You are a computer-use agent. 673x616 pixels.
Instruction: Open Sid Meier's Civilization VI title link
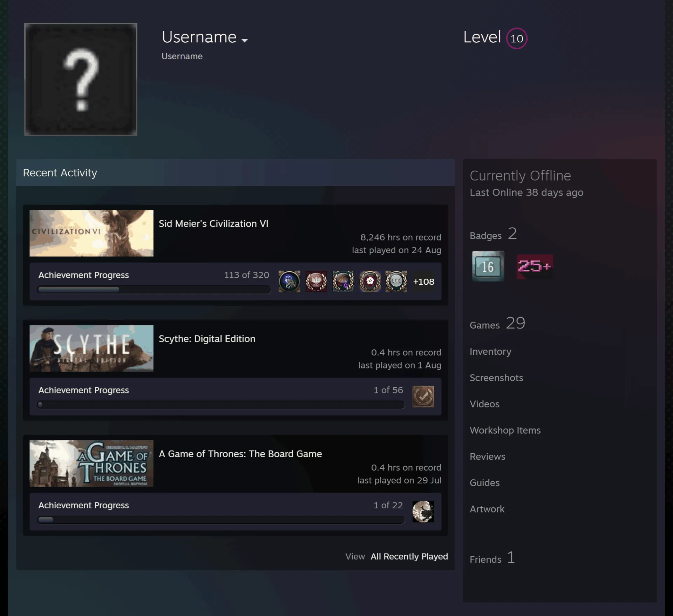[x=213, y=224]
